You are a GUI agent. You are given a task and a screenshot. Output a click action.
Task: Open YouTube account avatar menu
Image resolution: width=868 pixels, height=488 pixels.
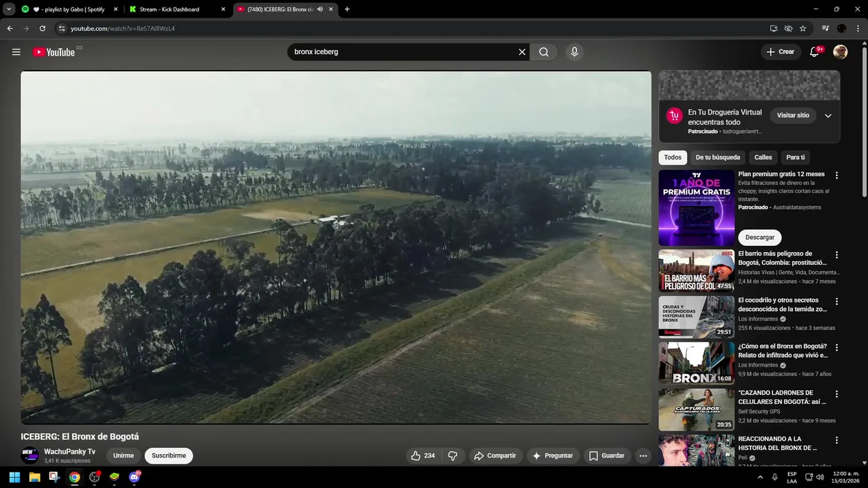tap(840, 52)
